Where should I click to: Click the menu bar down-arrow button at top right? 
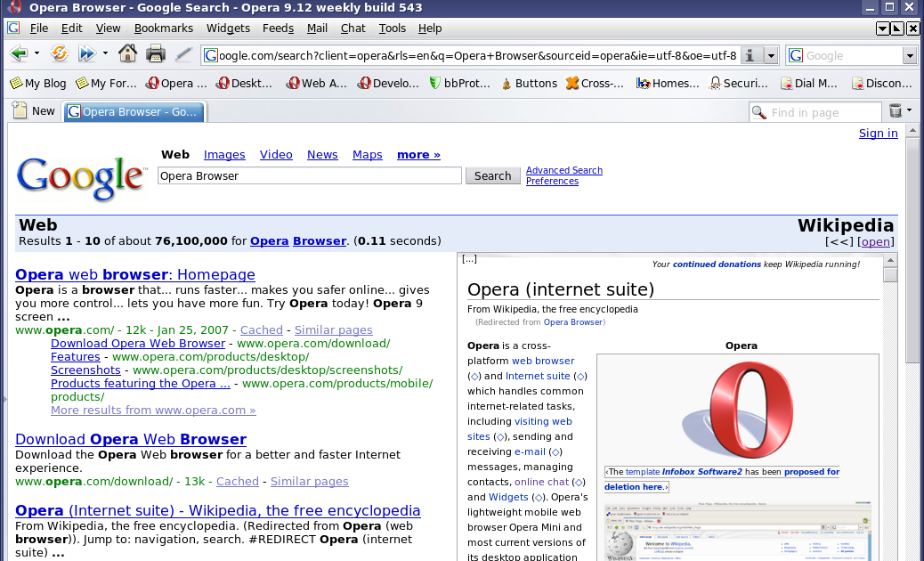(882, 28)
